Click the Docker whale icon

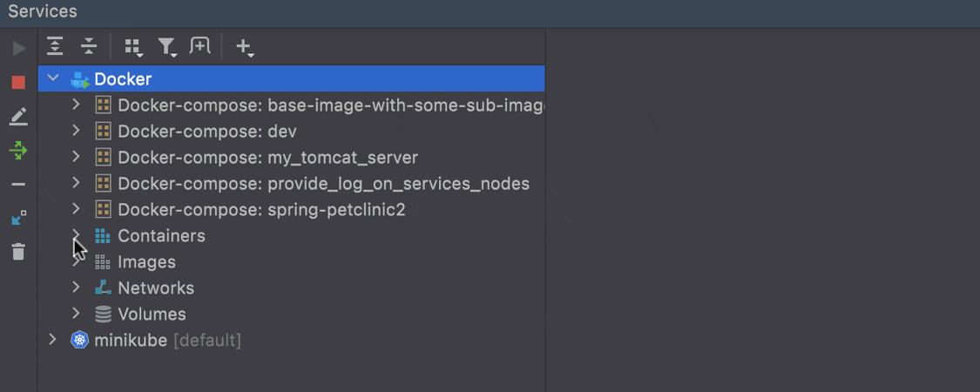[80, 79]
